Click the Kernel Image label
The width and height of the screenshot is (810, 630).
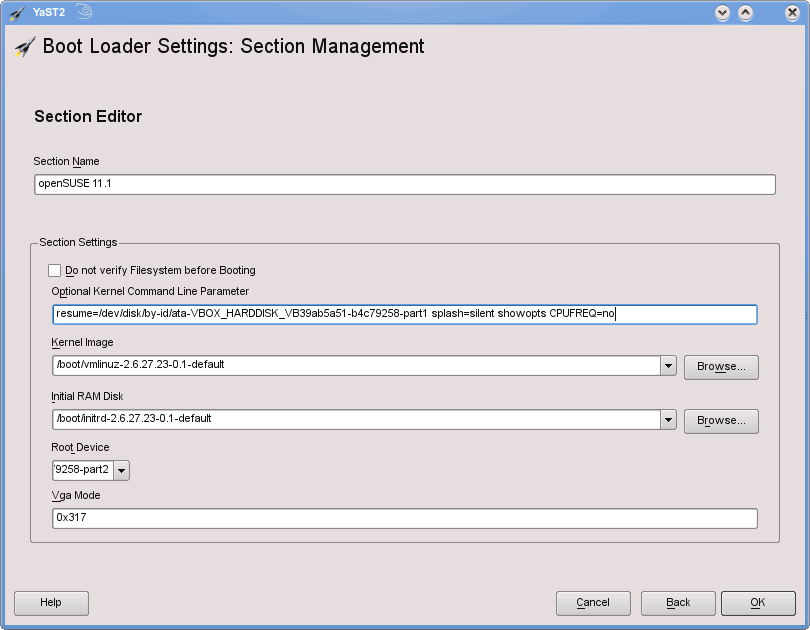pyautogui.click(x=82, y=342)
